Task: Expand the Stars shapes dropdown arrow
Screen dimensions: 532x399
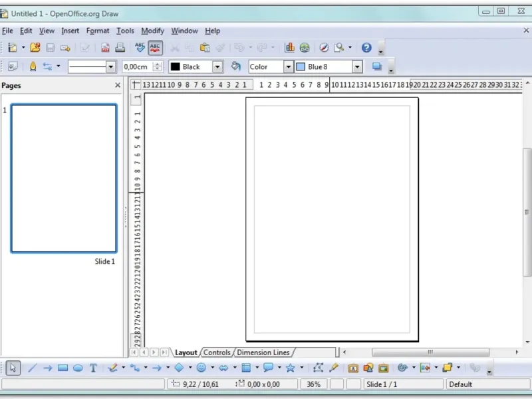Action: (x=302, y=368)
